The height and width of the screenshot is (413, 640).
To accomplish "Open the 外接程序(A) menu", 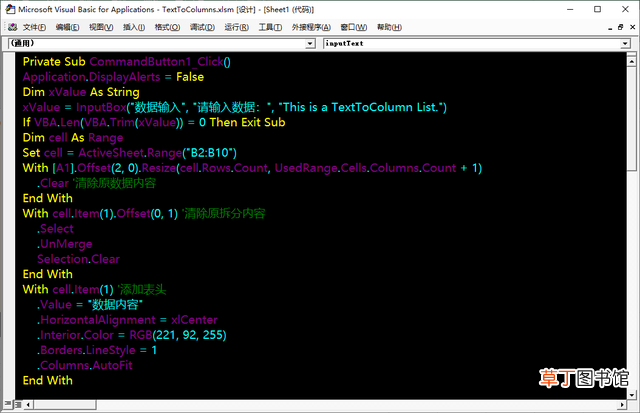I will click(311, 27).
